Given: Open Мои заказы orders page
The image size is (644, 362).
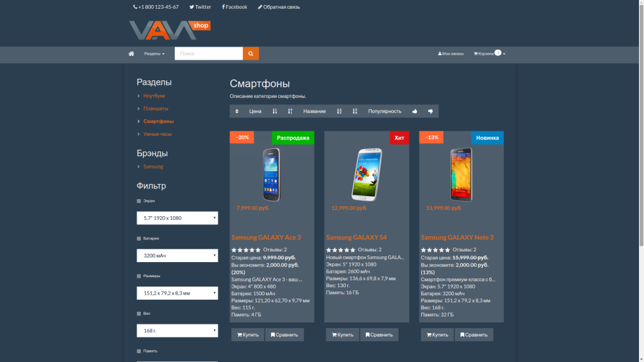Looking at the screenshot, I should [450, 54].
